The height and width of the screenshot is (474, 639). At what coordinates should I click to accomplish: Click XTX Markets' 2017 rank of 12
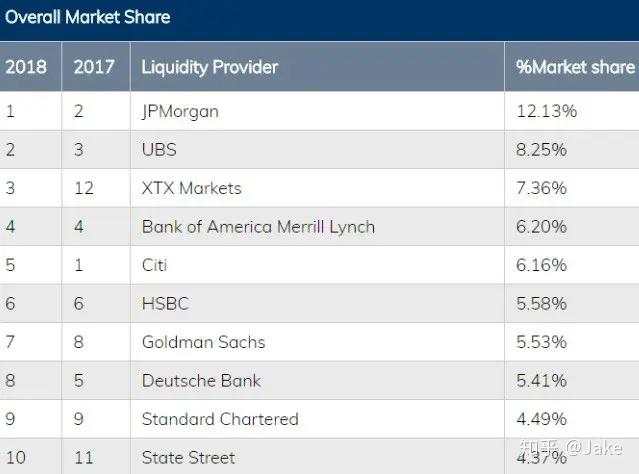[84, 188]
